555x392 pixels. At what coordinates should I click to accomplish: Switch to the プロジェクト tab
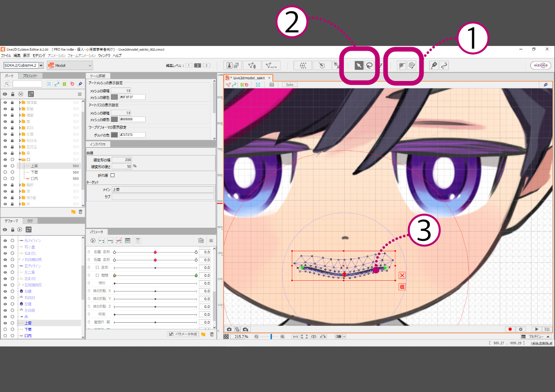30,76
